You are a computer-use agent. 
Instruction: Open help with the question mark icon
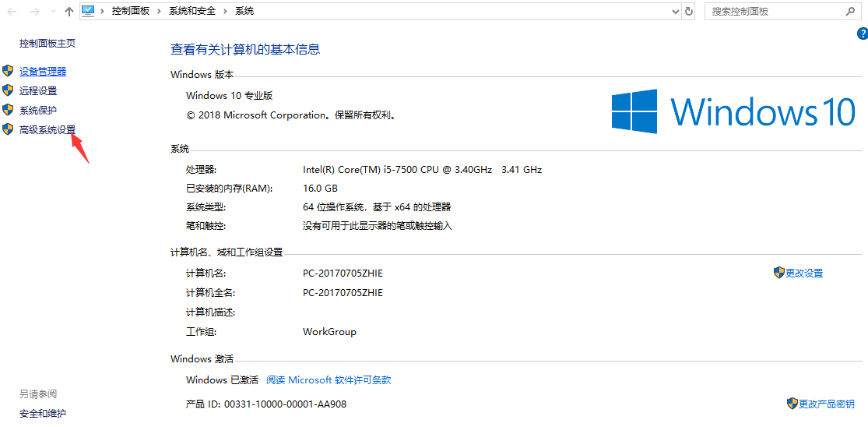[863, 35]
